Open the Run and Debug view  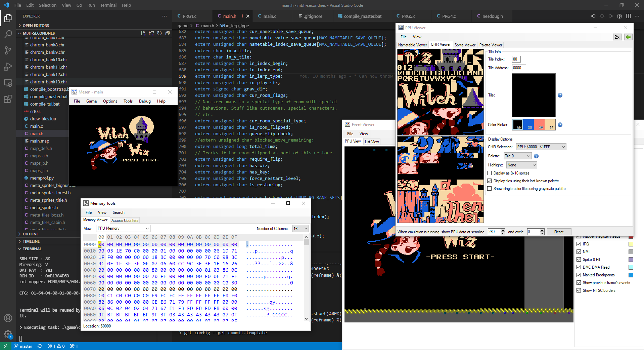pyautogui.click(x=8, y=67)
